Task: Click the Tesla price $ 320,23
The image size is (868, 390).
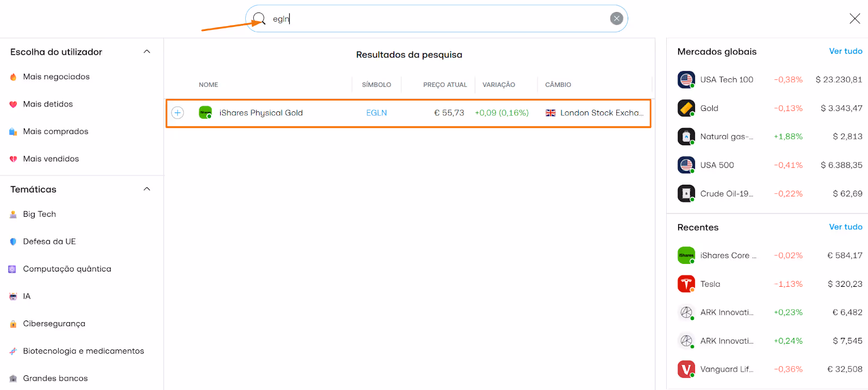Action: click(845, 284)
